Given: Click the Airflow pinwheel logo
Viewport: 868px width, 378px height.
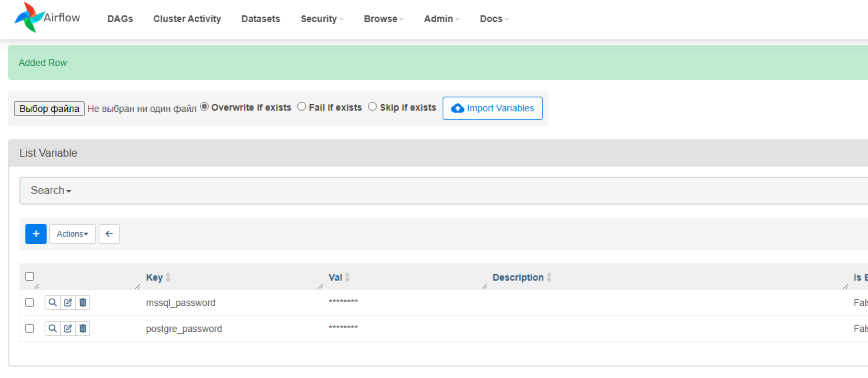Looking at the screenshot, I should point(29,18).
